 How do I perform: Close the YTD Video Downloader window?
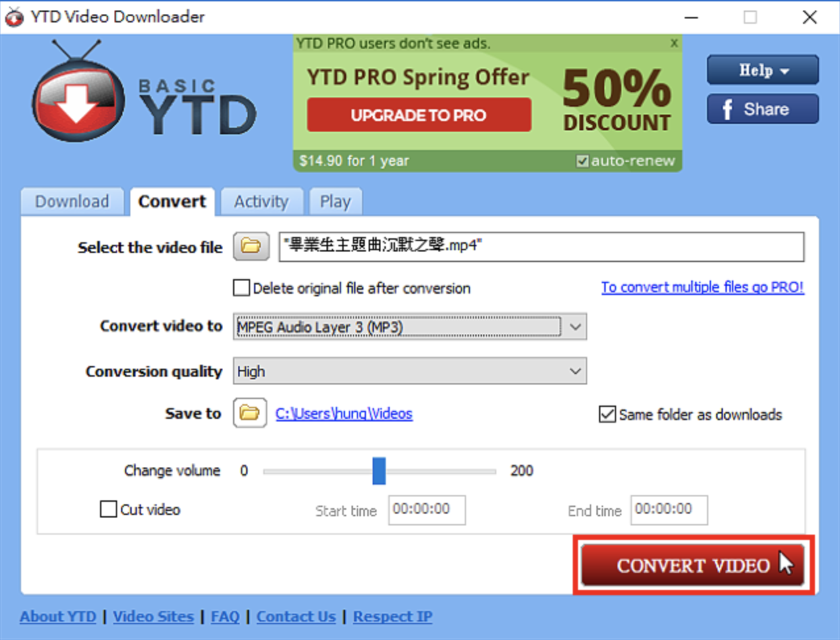[810, 18]
